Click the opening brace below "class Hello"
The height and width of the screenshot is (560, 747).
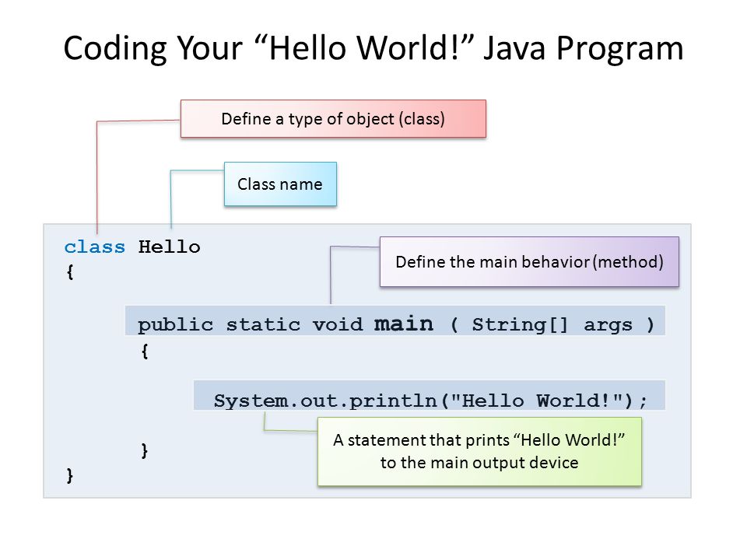[x=70, y=272]
